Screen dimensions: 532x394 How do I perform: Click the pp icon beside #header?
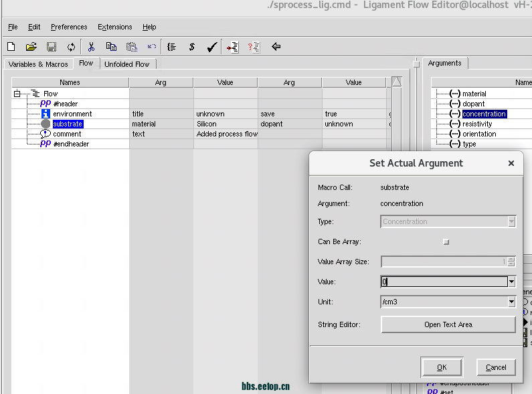point(46,104)
